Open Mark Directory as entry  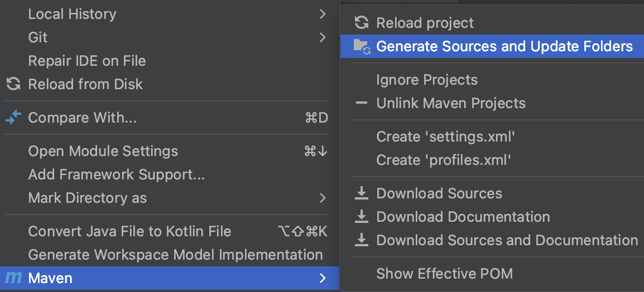coord(170,198)
